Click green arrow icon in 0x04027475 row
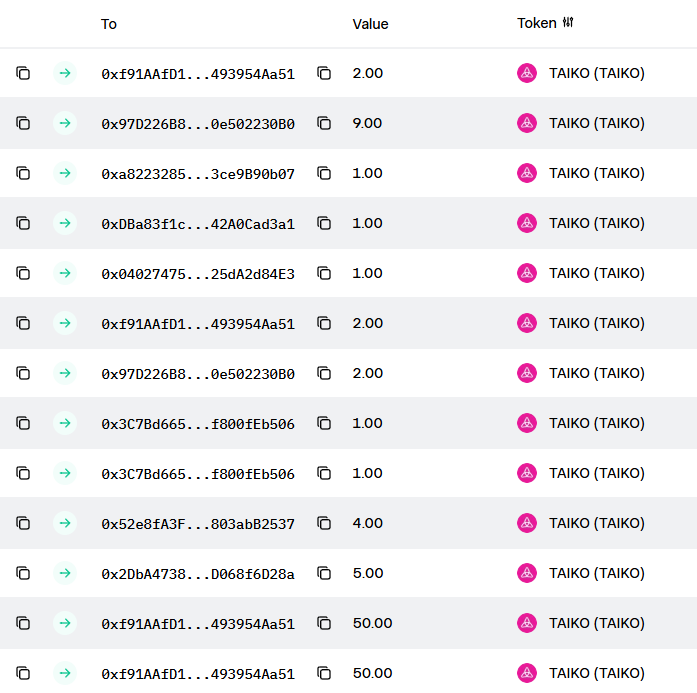This screenshot has height=693, width=697. click(x=65, y=273)
